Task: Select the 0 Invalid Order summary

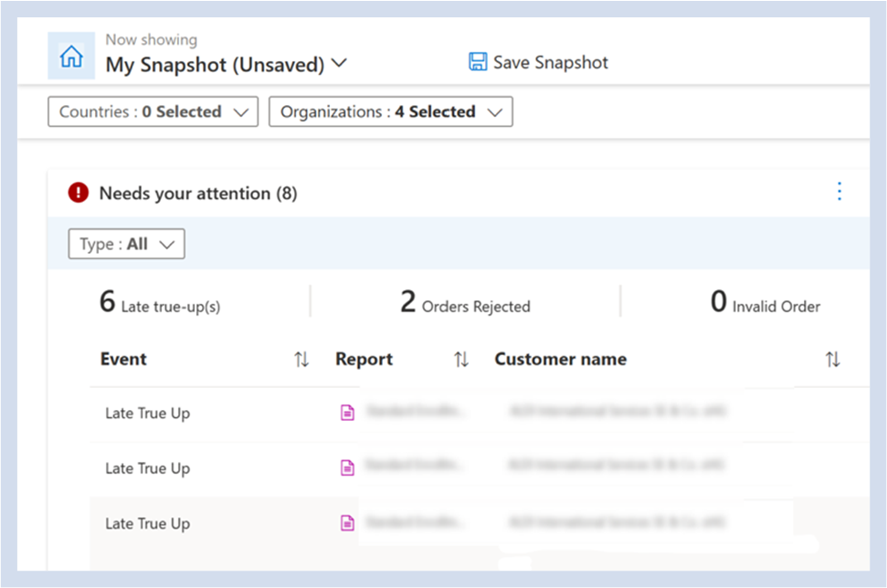Action: coord(766,303)
